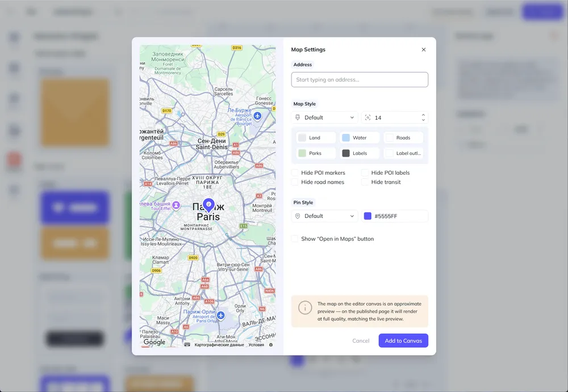Viewport: 568px width, 392px height.
Task: Click the Google logo on map
Action: click(x=154, y=342)
